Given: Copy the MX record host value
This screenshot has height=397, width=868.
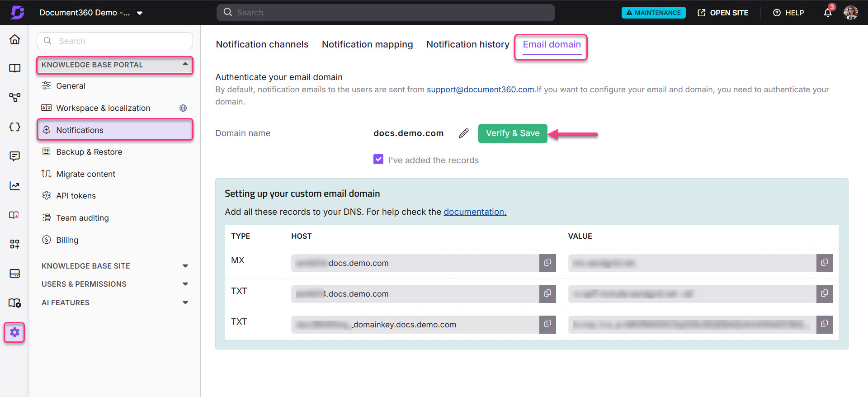Looking at the screenshot, I should pos(547,263).
